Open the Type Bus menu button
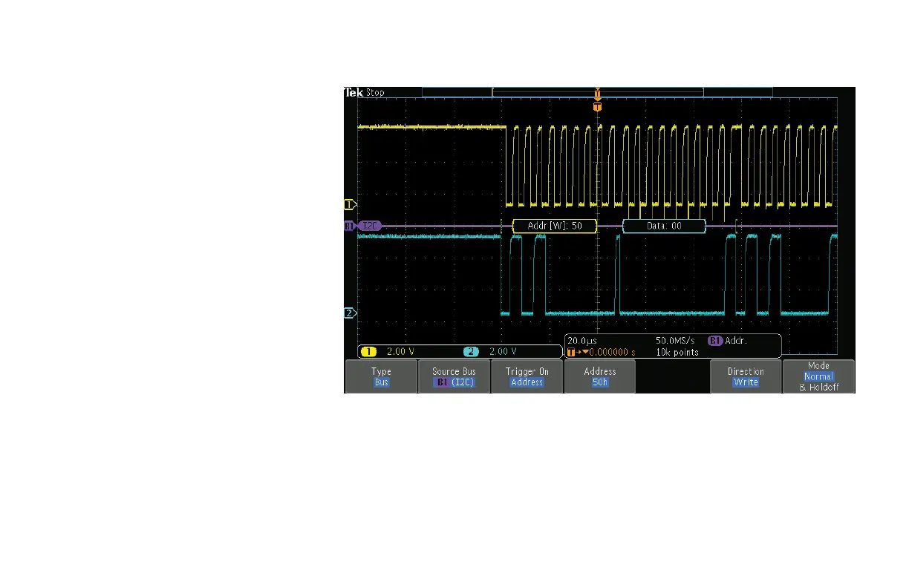 381,376
